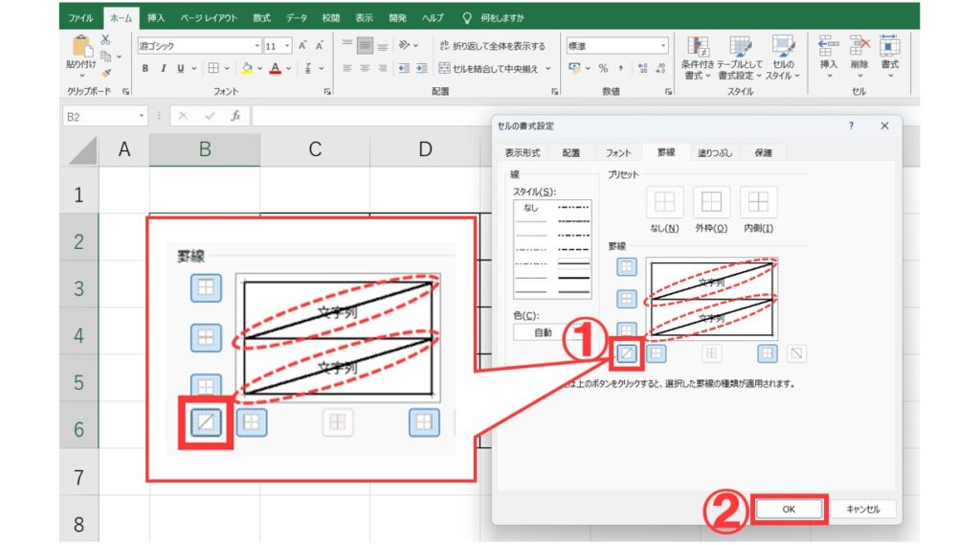Choose the 内側(I) inside preset
The width and height of the screenshot is (980, 545).
(758, 202)
